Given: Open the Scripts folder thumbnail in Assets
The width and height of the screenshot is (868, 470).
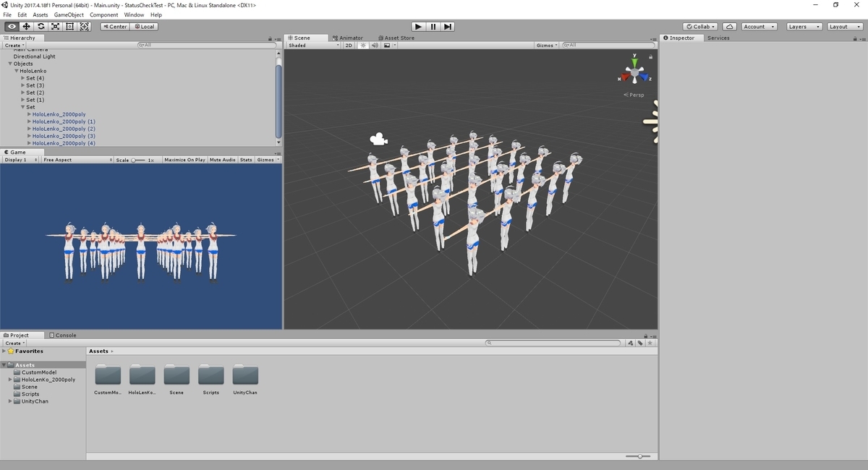Looking at the screenshot, I should [x=211, y=375].
